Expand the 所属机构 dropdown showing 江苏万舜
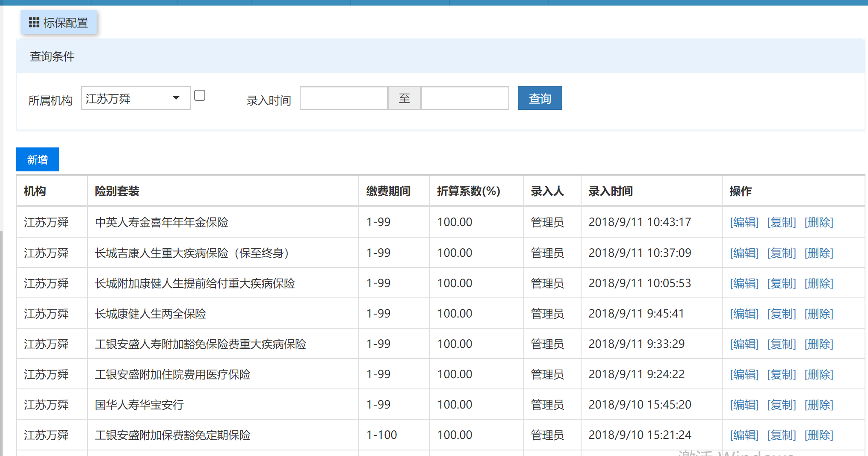Image resolution: width=868 pixels, height=456 pixels. click(x=136, y=98)
